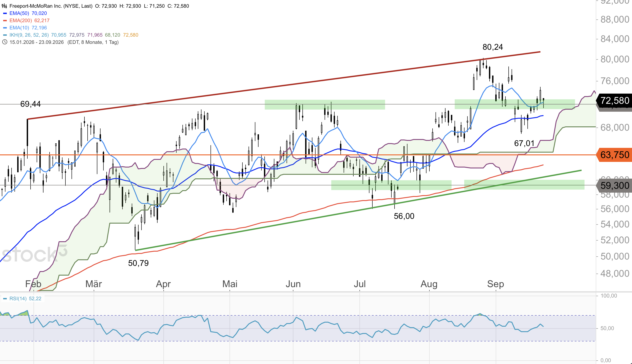The width and height of the screenshot is (632, 364).
Task: Click the 80,24 high price annotation
Action: coord(493,47)
